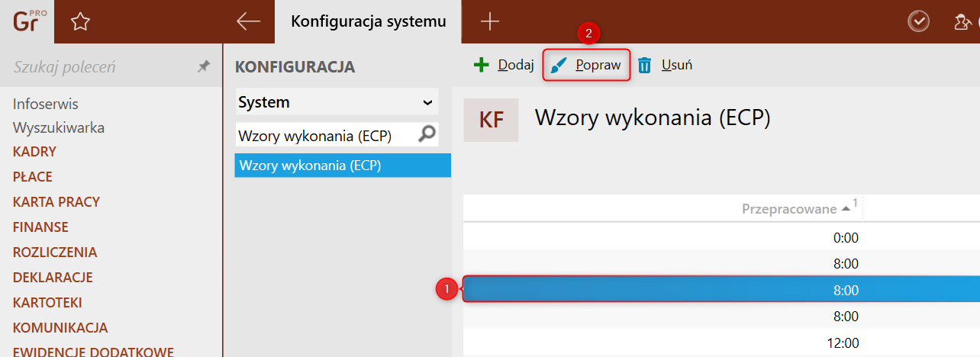Open the Infoserwis link
Screen dimensions: 980x357
tap(46, 104)
